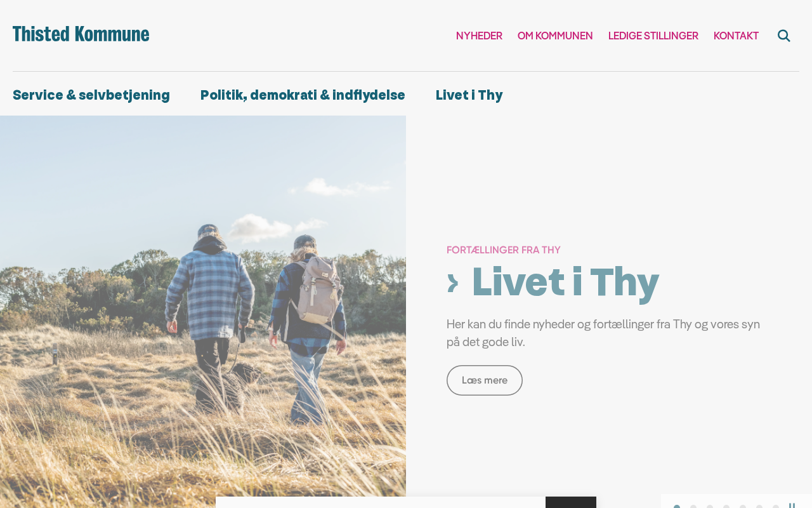This screenshot has width=812, height=508.
Task: Go to the Thisted Kommune logo homepage
Action: [81, 34]
